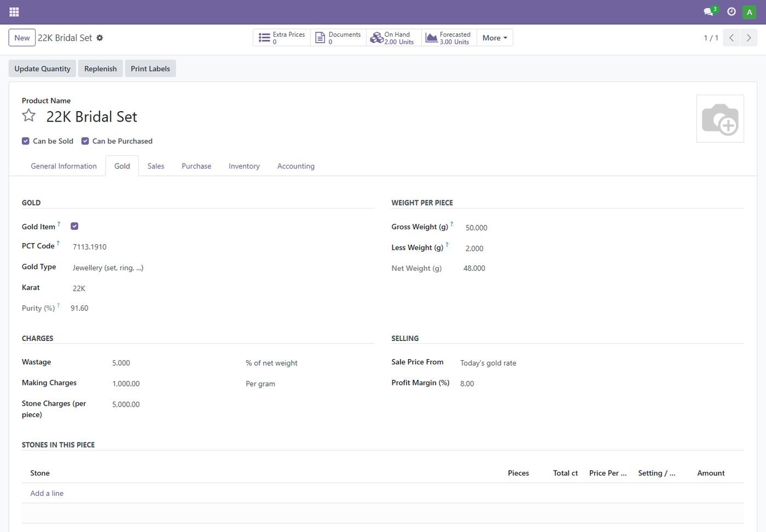Uncheck the Gold Item checkbox
The height and width of the screenshot is (532, 766).
74,226
